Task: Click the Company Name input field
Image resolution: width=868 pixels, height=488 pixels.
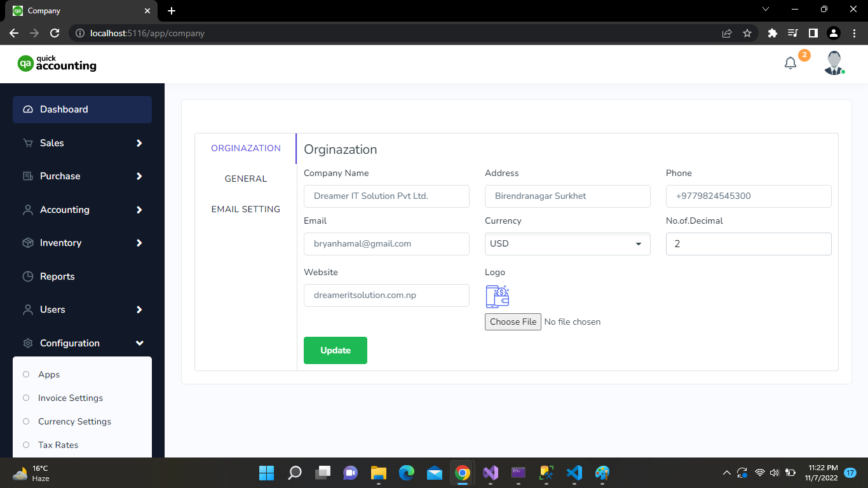Action: 386,196
